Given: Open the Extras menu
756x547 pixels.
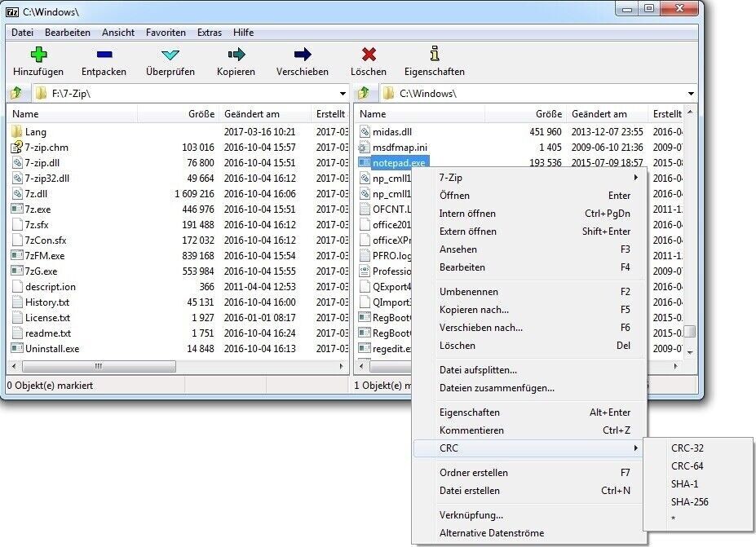Looking at the screenshot, I should point(209,33).
